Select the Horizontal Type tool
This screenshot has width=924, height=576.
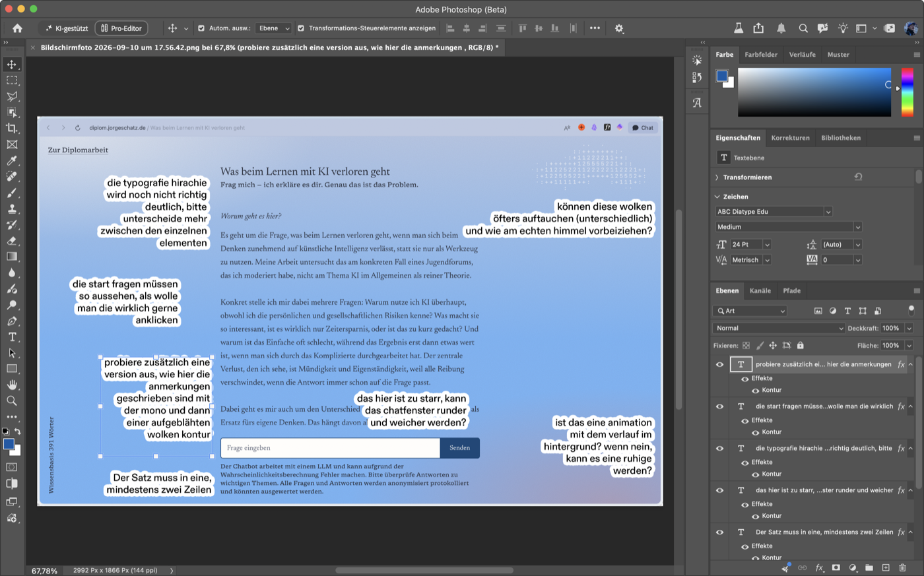point(12,336)
